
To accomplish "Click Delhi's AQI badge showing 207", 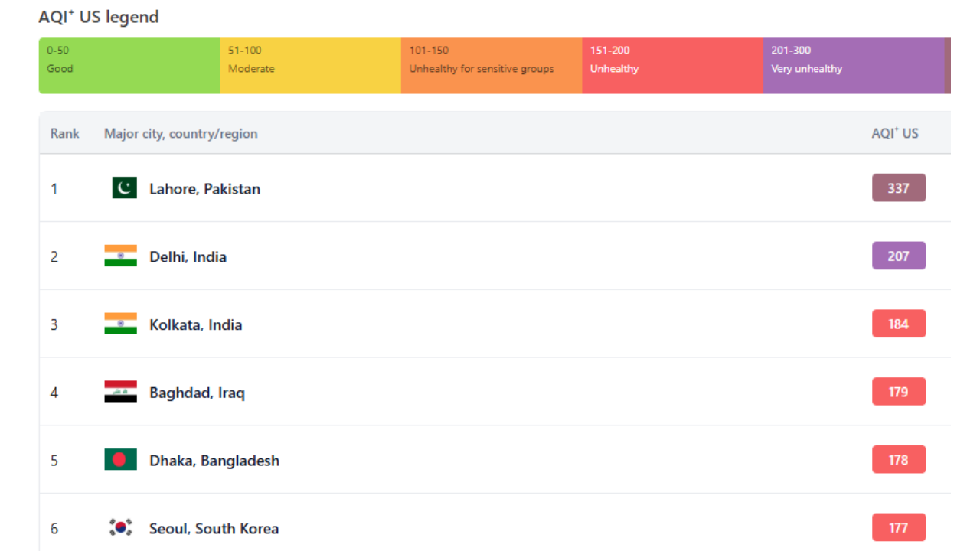I will (x=899, y=256).
